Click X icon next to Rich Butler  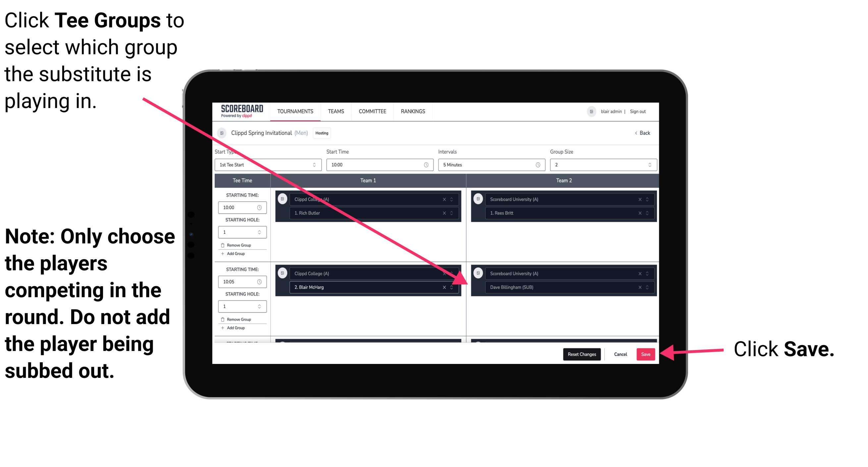coord(444,213)
